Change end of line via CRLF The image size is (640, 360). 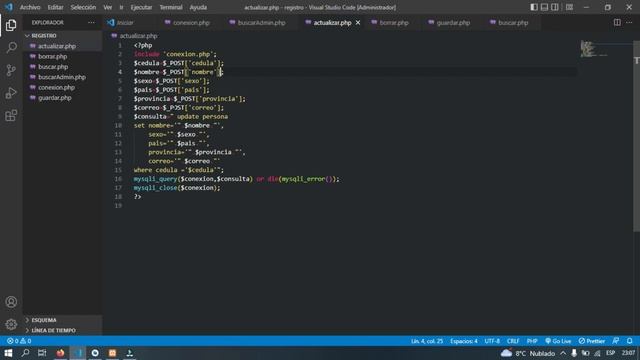coord(513,341)
